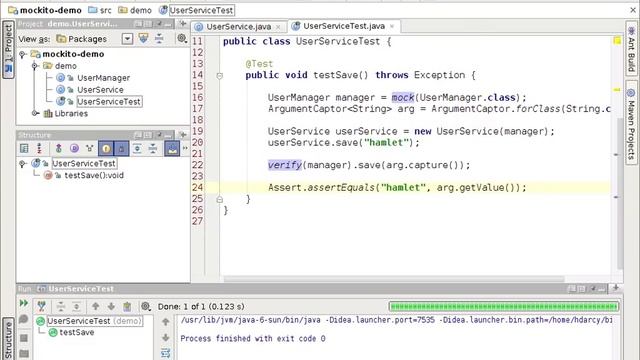The width and height of the screenshot is (640, 360).
Task: Collapse UserServiceTest node in Structure tree
Action: pos(23,164)
